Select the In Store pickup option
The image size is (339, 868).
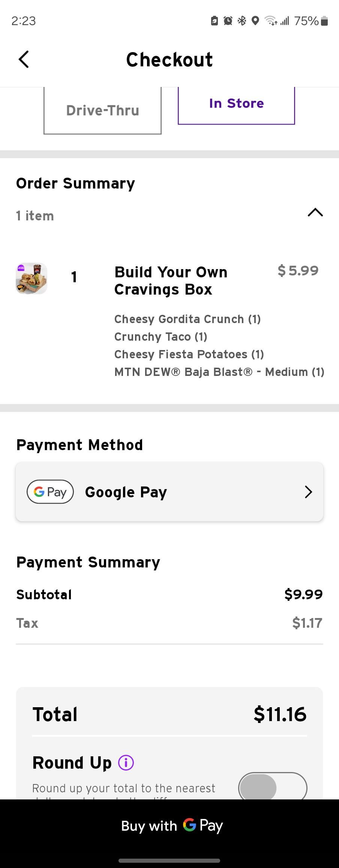click(236, 104)
